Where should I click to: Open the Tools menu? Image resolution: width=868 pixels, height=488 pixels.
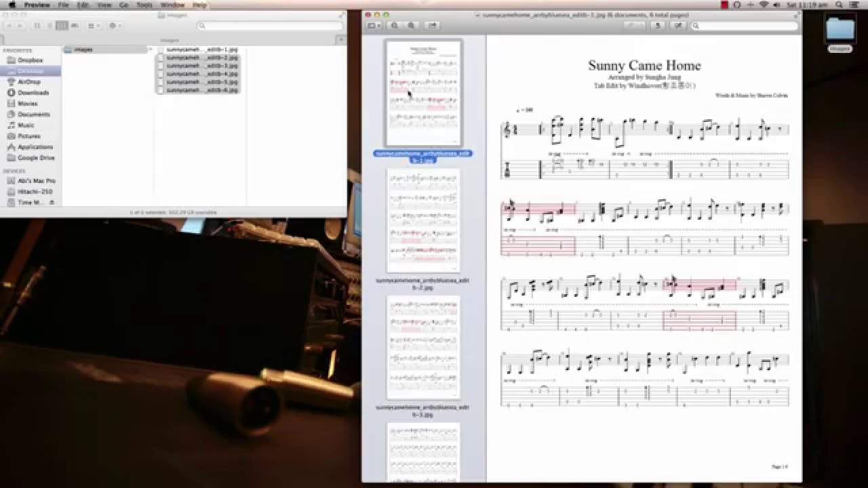click(144, 5)
